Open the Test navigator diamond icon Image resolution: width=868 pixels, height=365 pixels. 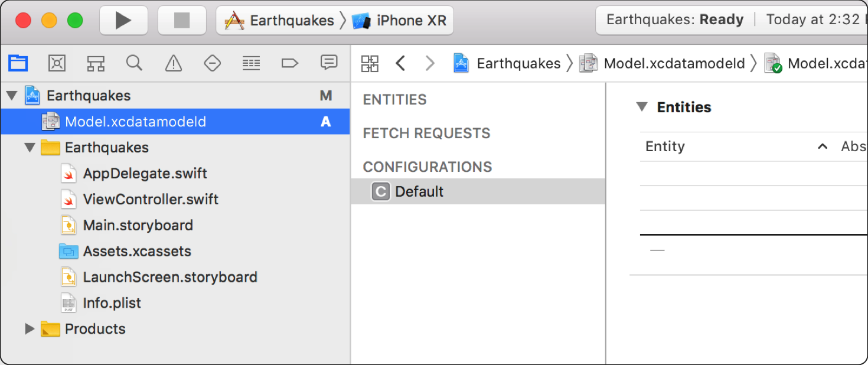(x=212, y=63)
